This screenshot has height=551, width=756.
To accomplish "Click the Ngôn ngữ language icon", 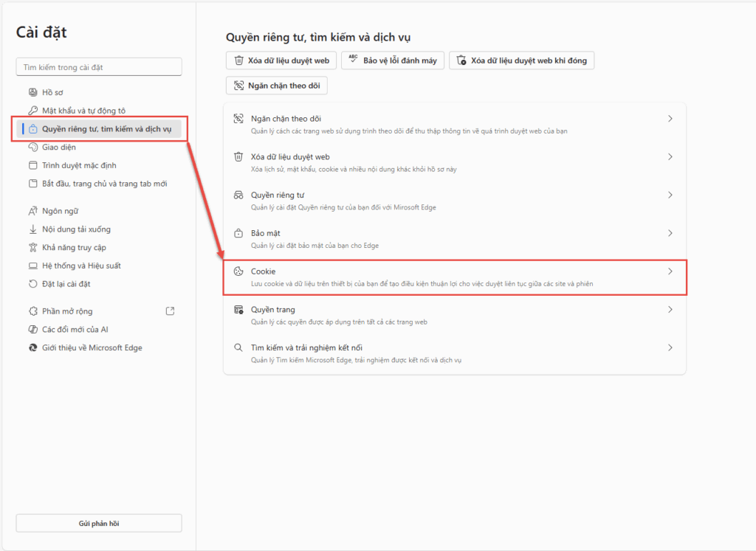I will pyautogui.click(x=32, y=211).
